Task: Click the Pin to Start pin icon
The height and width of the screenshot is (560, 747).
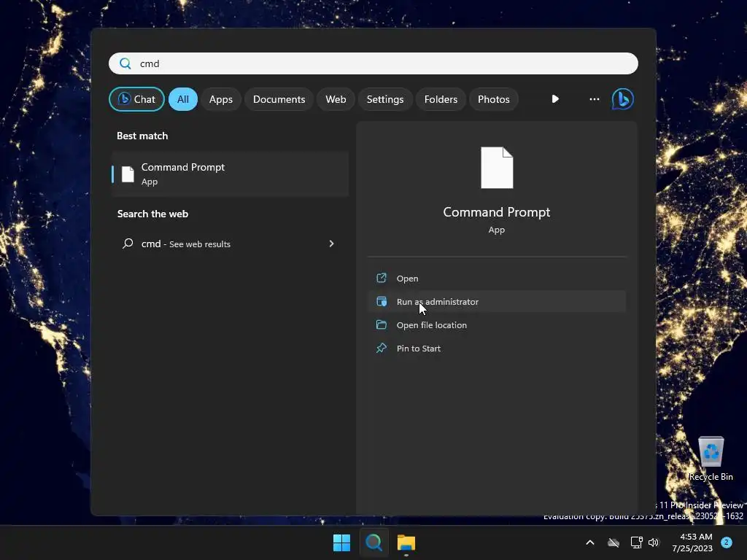Action: point(382,348)
